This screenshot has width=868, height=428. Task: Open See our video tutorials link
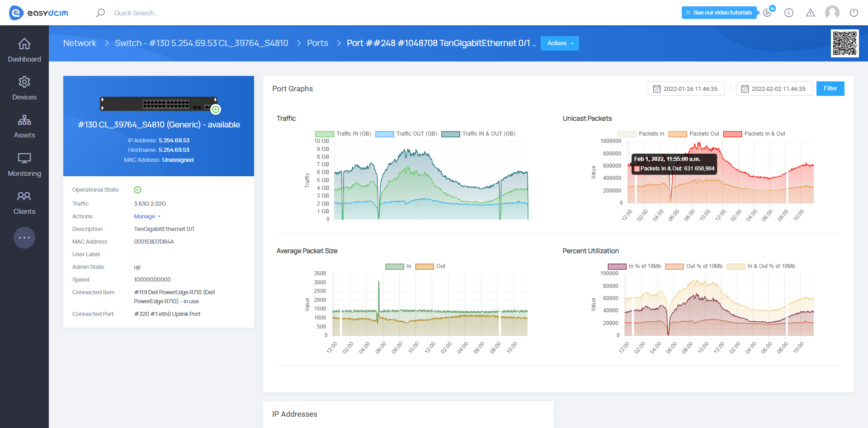click(x=722, y=13)
